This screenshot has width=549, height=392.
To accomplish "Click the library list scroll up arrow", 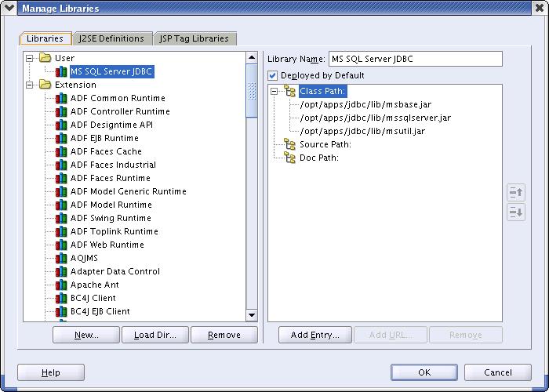I will point(252,58).
